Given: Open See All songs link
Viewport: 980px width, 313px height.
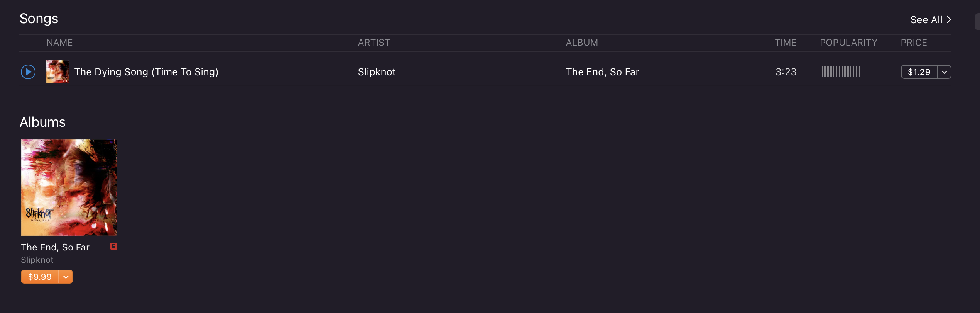Looking at the screenshot, I should [x=930, y=20].
